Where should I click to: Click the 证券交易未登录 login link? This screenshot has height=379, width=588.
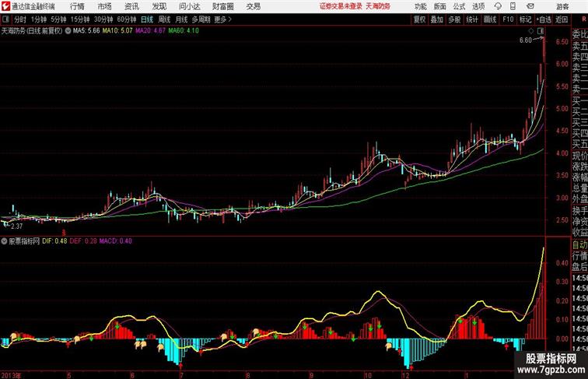click(341, 6)
